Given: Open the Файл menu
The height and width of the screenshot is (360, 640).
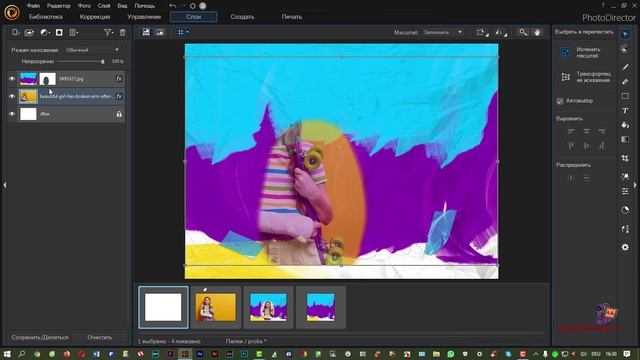Looking at the screenshot, I should click(x=33, y=6).
